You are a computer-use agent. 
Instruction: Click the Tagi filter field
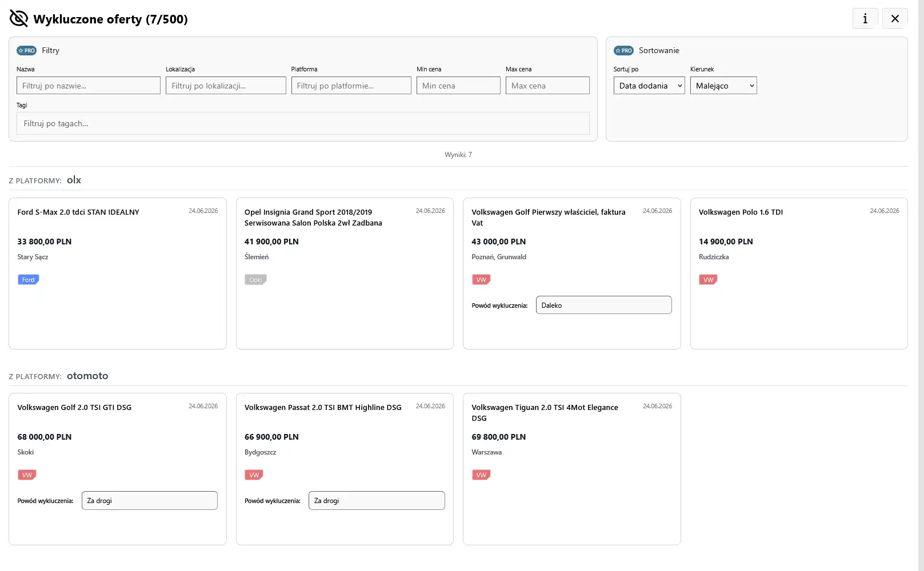(x=303, y=123)
